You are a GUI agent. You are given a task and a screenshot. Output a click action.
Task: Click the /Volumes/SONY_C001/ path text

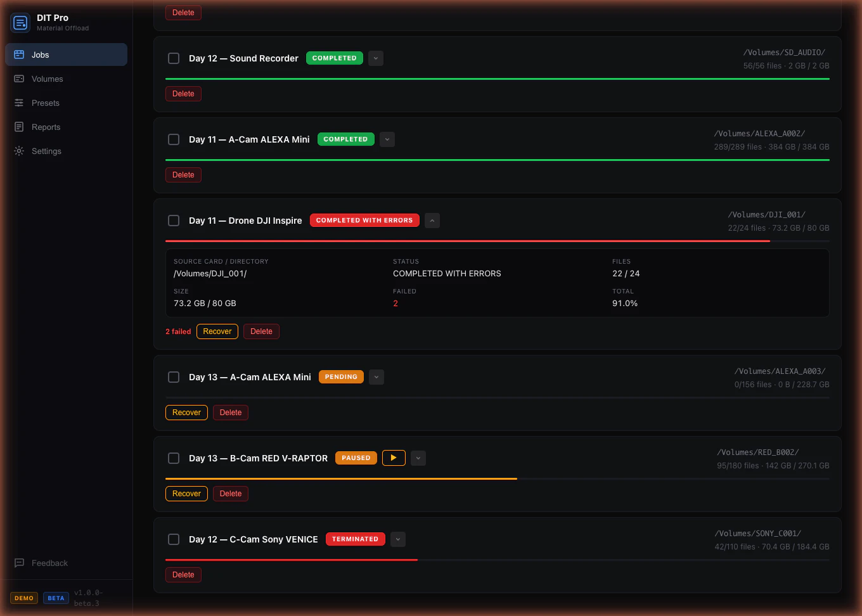pyautogui.click(x=758, y=534)
